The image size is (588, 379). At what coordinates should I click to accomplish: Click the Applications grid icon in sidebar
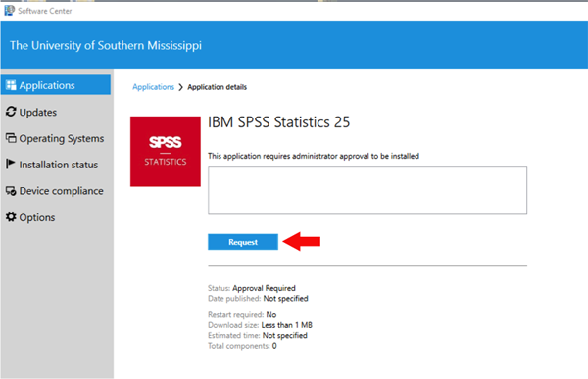[11, 85]
